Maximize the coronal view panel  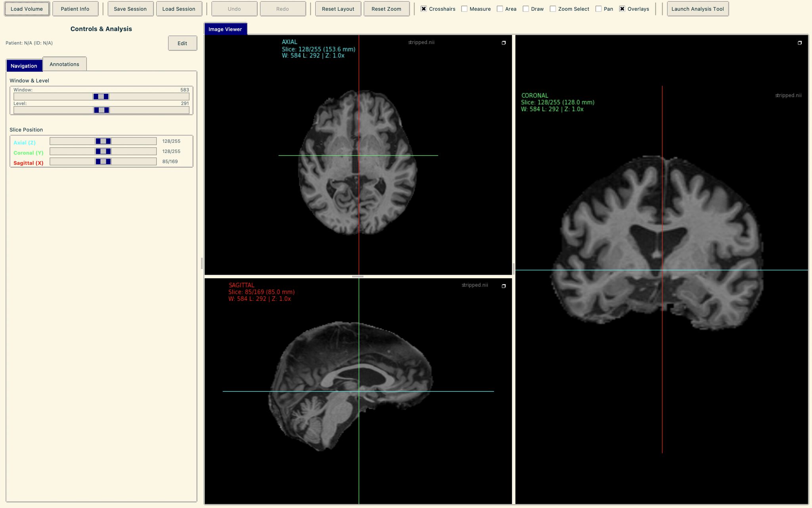800,43
